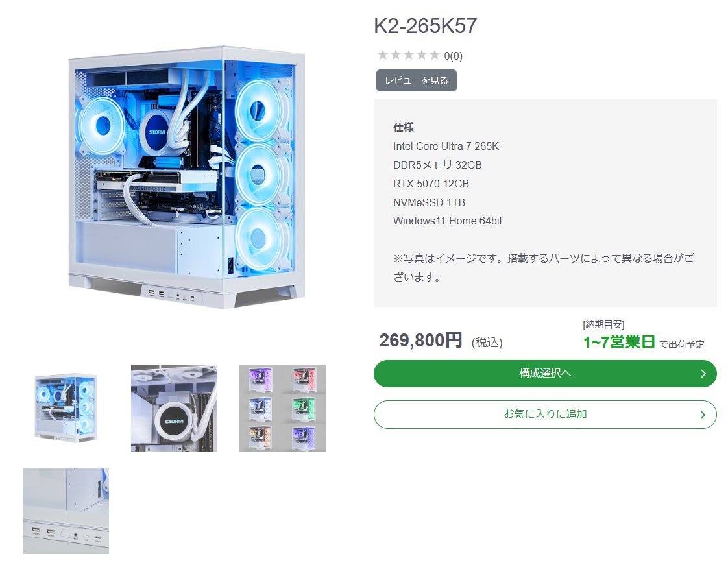Add the PC to favorites with お気に入りに追加
Viewport: 728px width, 567px height.
(x=545, y=414)
